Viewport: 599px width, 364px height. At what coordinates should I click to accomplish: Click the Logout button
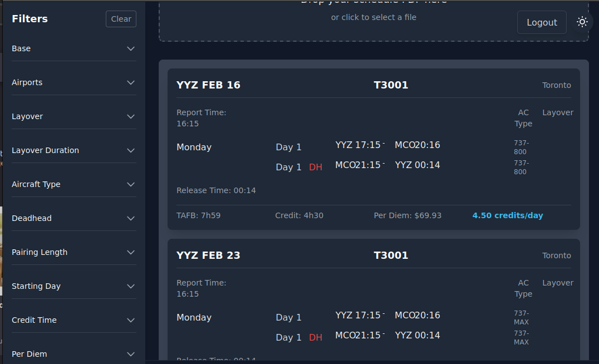[542, 22]
